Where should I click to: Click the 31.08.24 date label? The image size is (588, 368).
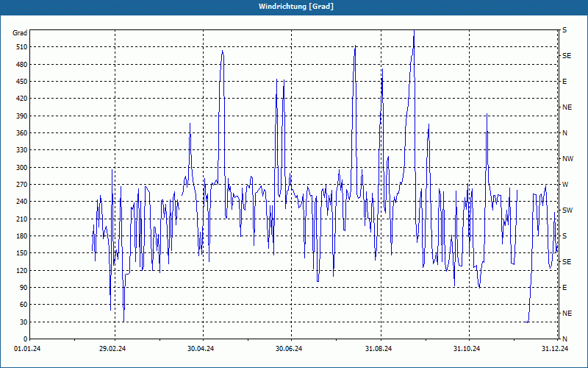pos(379,349)
